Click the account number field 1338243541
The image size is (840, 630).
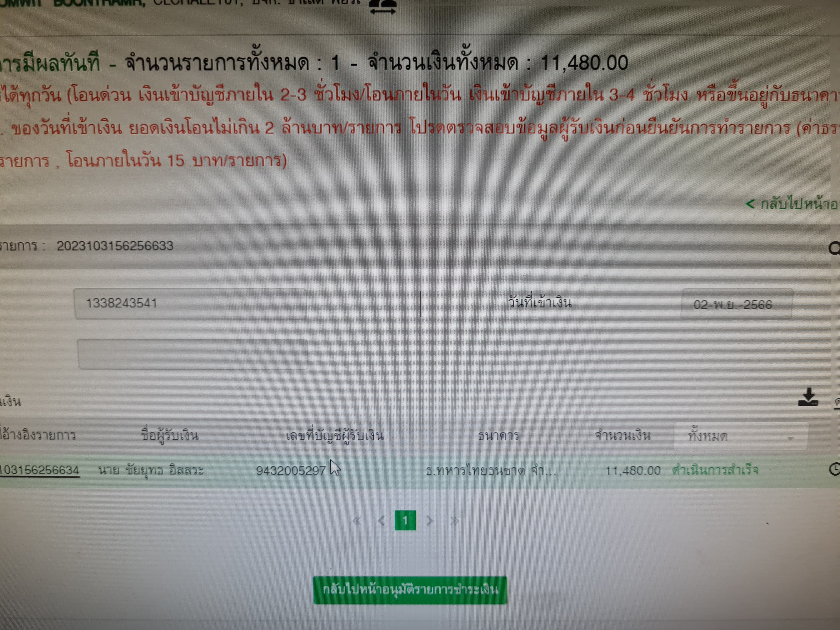pos(190,303)
